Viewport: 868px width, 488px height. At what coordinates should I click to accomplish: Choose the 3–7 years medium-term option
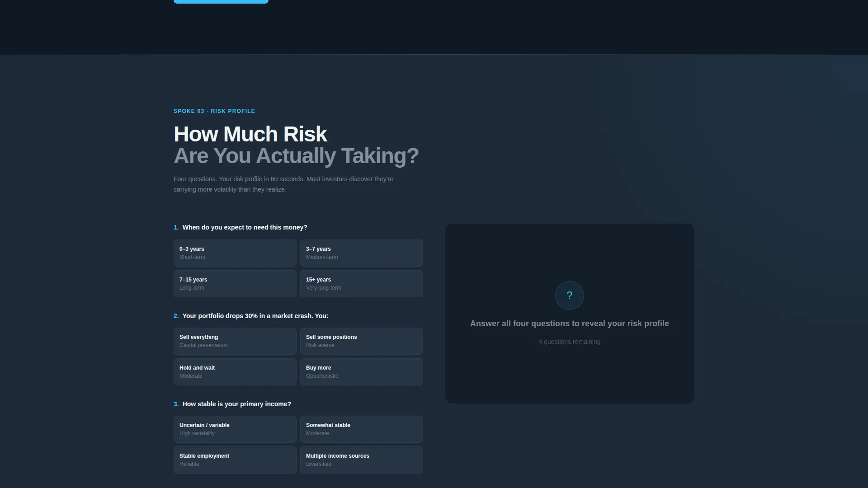[362, 253]
